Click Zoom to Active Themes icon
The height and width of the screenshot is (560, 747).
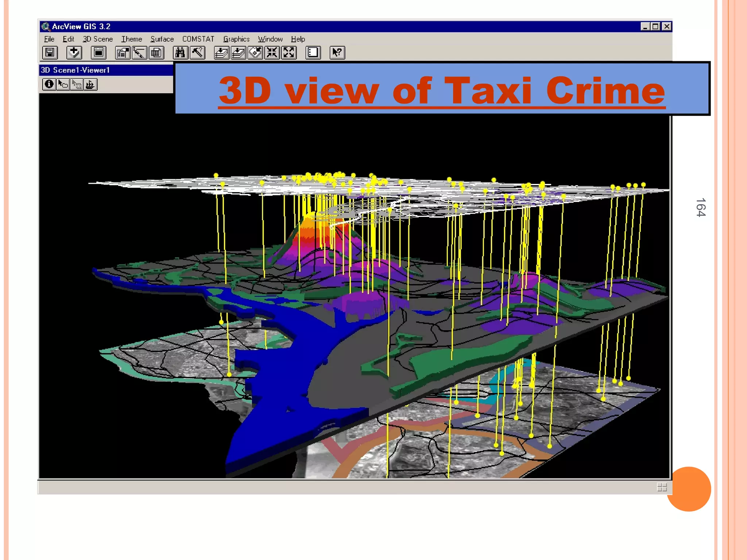click(239, 53)
